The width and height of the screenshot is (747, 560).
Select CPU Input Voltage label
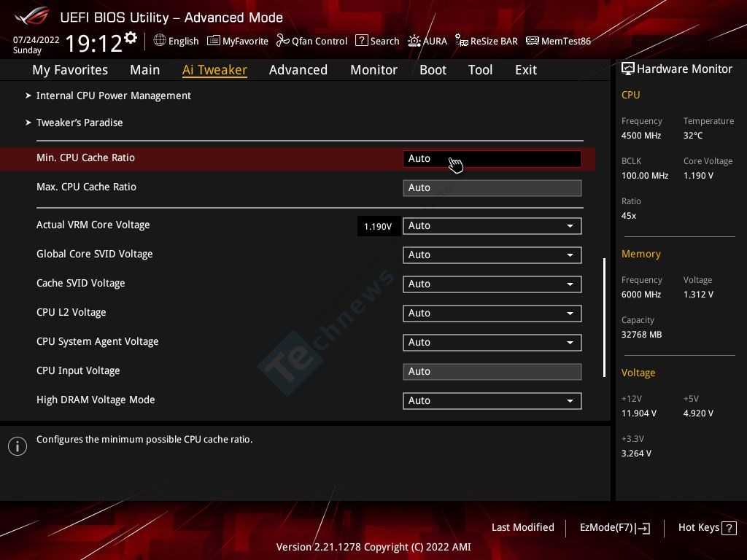click(x=78, y=370)
